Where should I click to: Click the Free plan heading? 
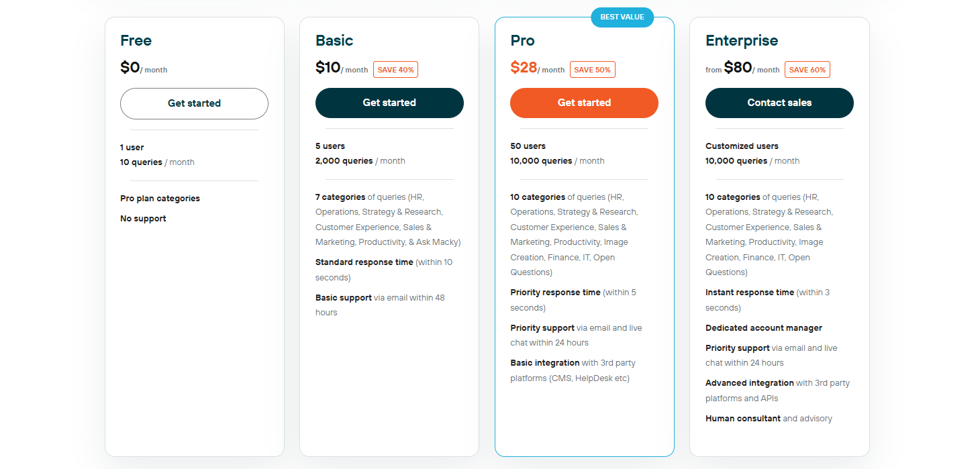[x=136, y=40]
